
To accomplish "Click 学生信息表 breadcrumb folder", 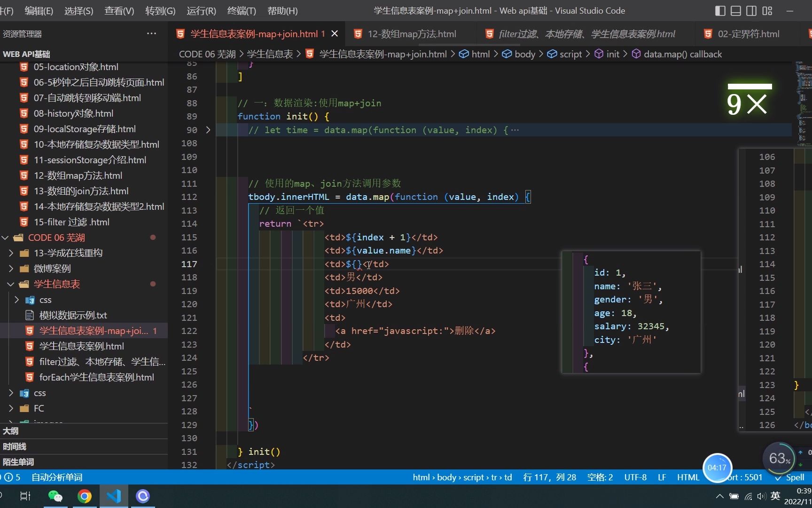I will click(270, 54).
